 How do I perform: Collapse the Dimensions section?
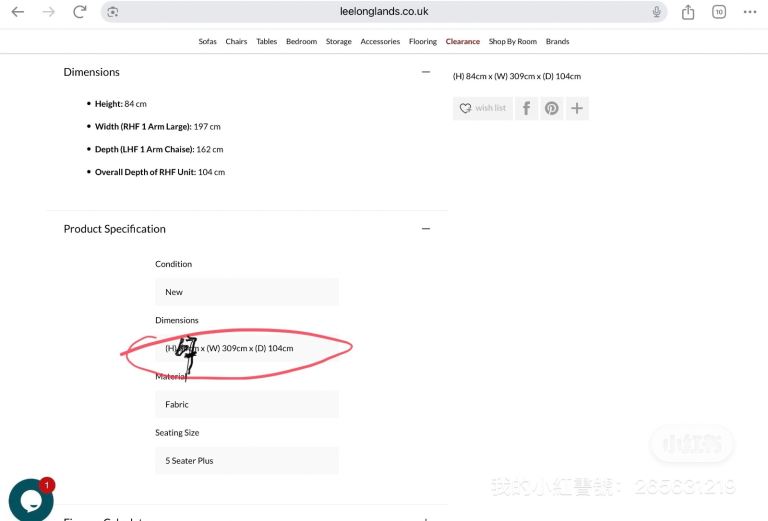tap(426, 72)
